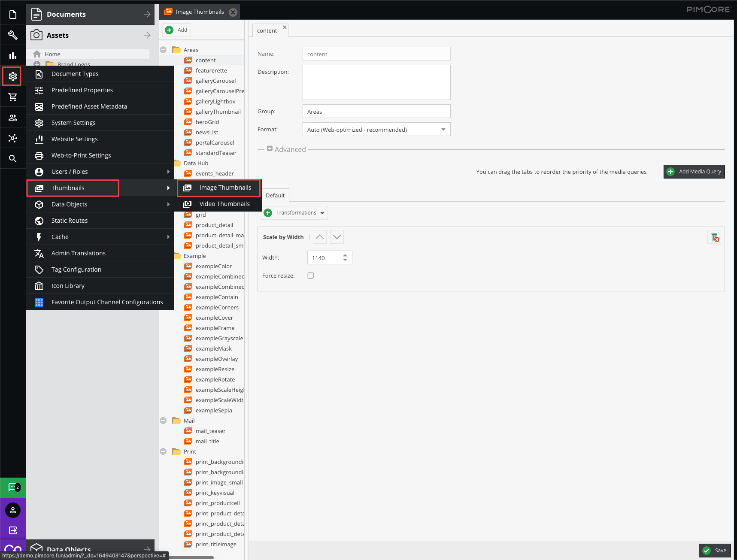737x560 pixels.
Task: Expand the Advanced section
Action: tap(270, 149)
